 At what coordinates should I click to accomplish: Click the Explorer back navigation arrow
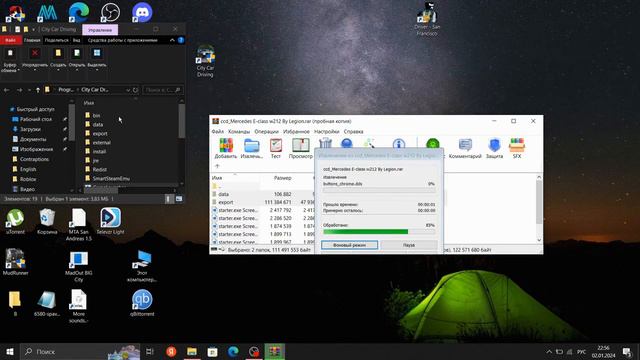tap(7, 90)
